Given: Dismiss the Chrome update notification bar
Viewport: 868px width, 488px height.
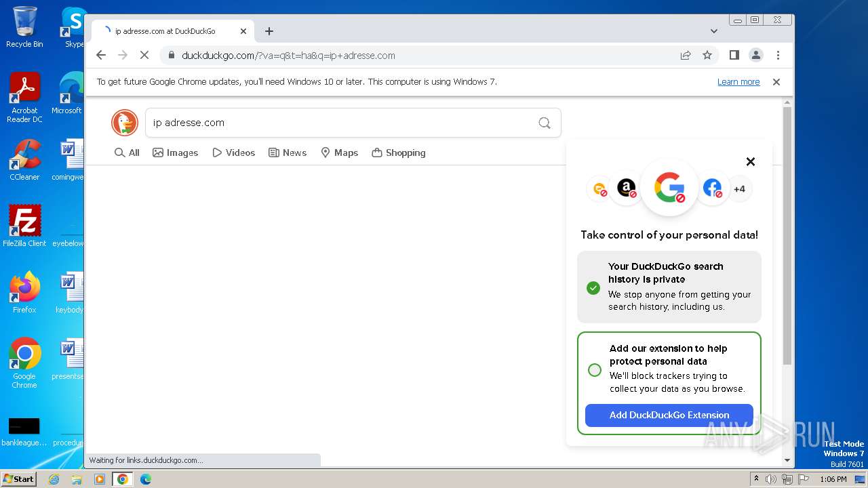Looking at the screenshot, I should pos(776,82).
